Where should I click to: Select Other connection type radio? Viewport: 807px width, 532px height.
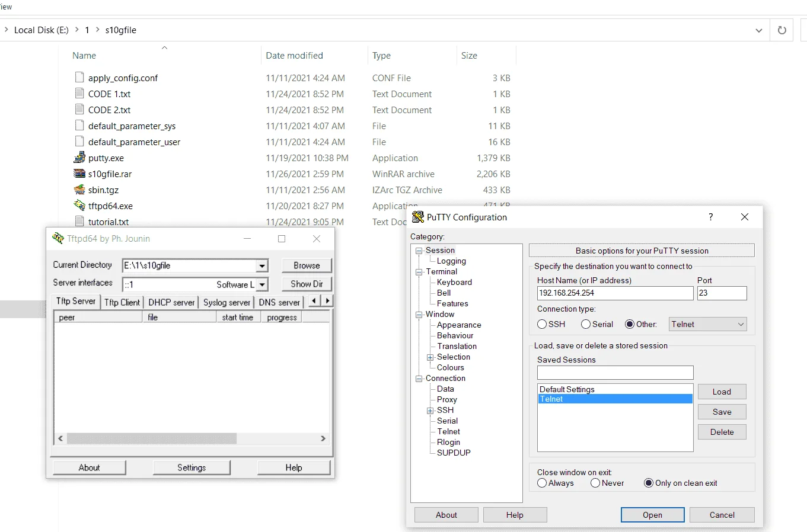click(x=630, y=324)
